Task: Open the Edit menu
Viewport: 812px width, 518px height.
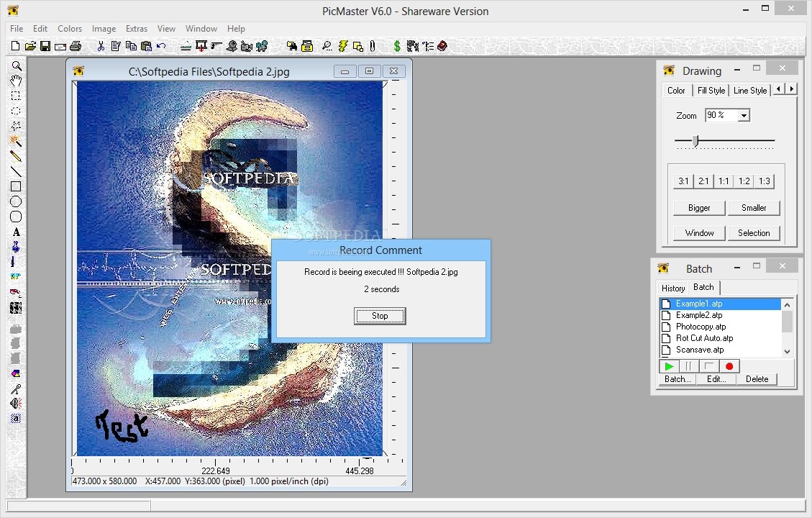Action: coord(40,29)
